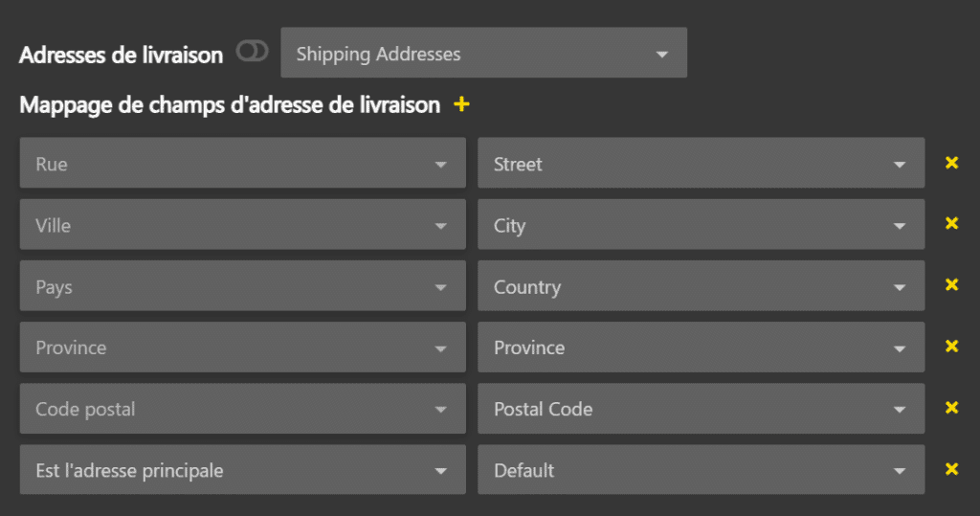This screenshot has width=980, height=516.
Task: Expand the Ville source field dropdown
Action: click(242, 225)
